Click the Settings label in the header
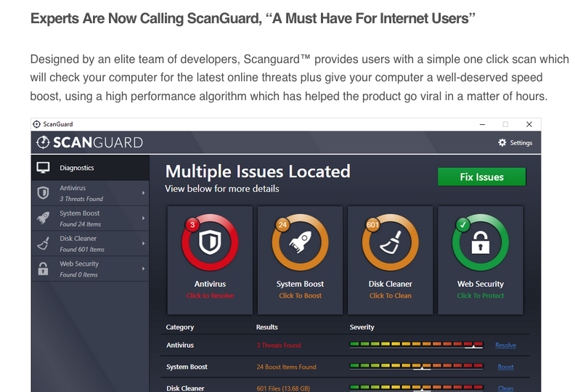The height and width of the screenshot is (392, 575). 521,143
